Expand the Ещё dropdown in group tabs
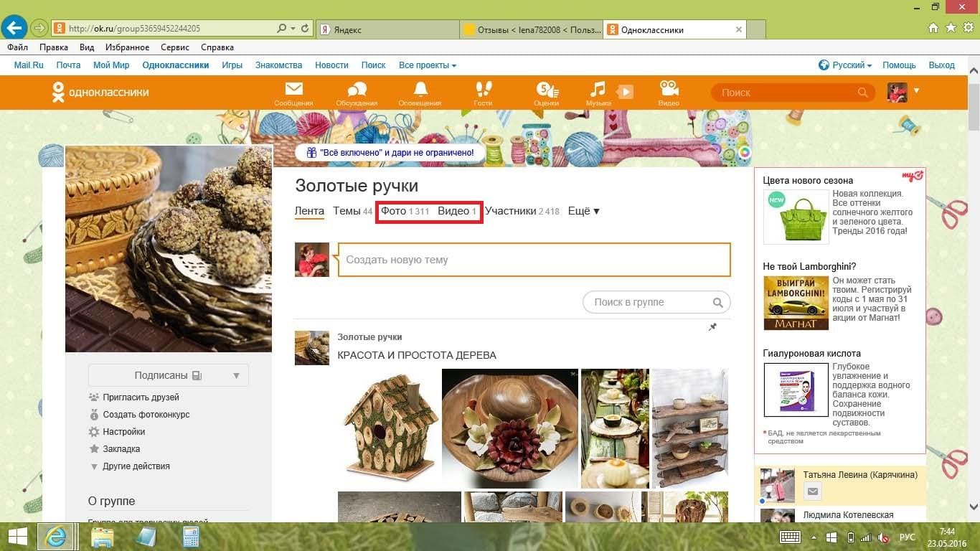This screenshot has height=551, width=980. coord(583,211)
